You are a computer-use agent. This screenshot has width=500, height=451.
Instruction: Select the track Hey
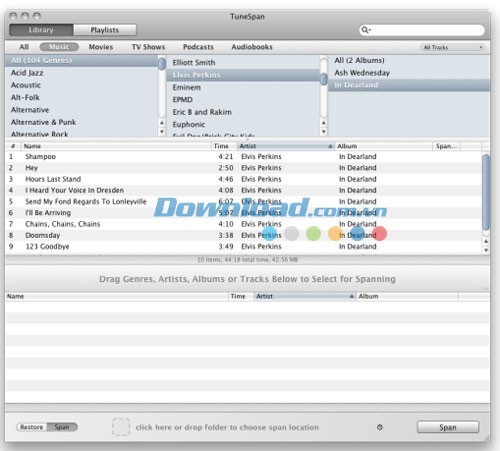243,168
